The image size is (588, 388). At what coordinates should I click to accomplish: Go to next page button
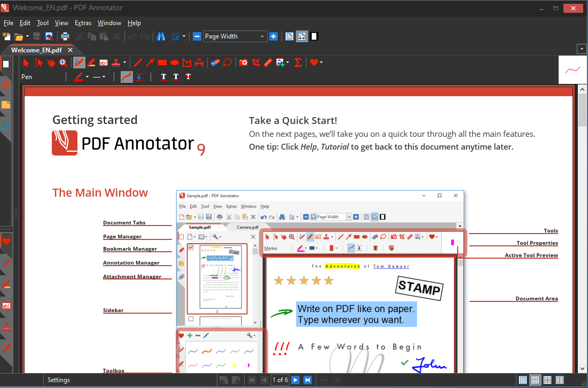[295, 380]
